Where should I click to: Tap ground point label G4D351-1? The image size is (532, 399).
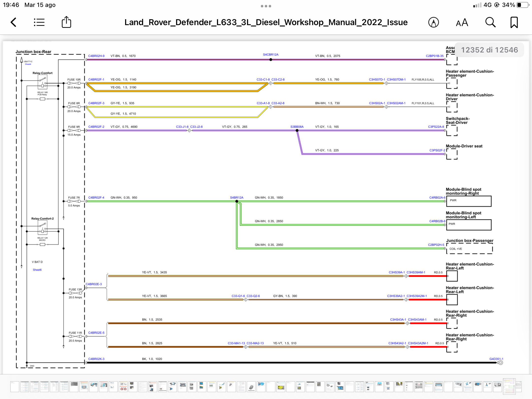(x=496, y=359)
